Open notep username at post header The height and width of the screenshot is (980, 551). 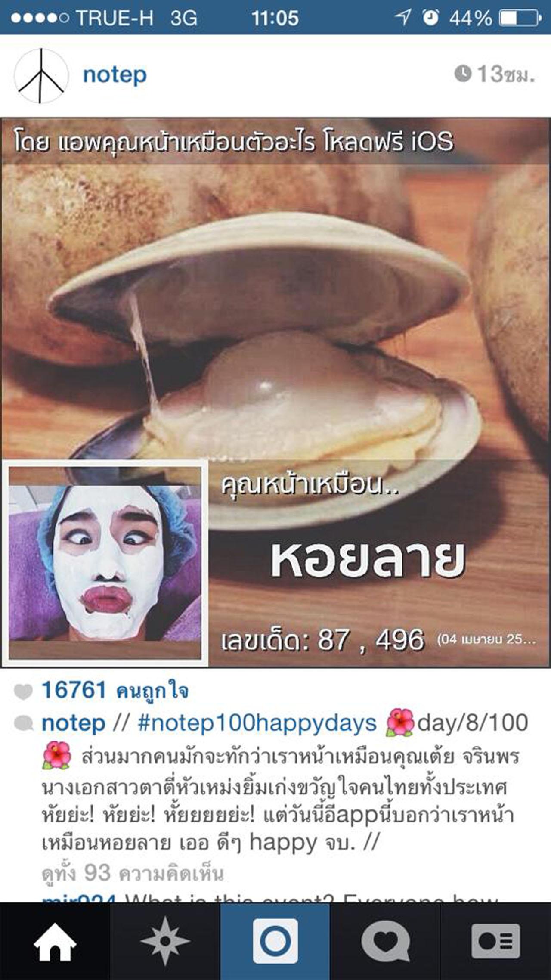point(115,75)
